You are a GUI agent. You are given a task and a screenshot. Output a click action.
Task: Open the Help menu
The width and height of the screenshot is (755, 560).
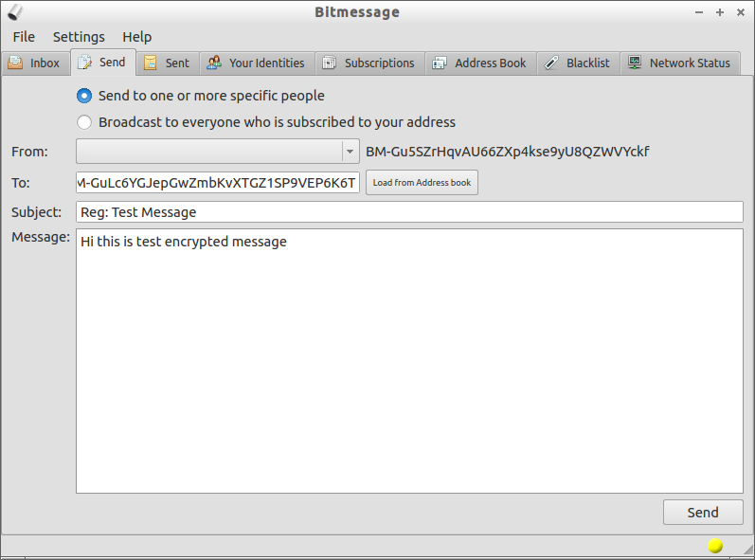pyautogui.click(x=136, y=37)
